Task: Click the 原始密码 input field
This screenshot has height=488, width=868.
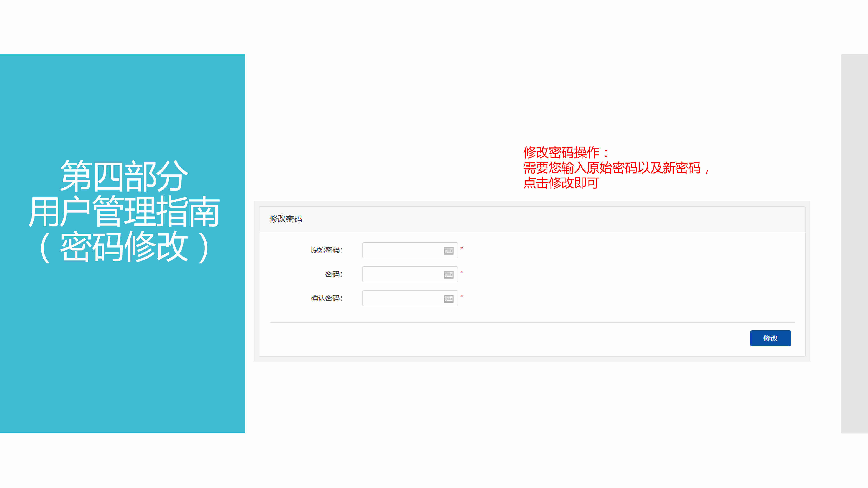Action: pos(410,250)
